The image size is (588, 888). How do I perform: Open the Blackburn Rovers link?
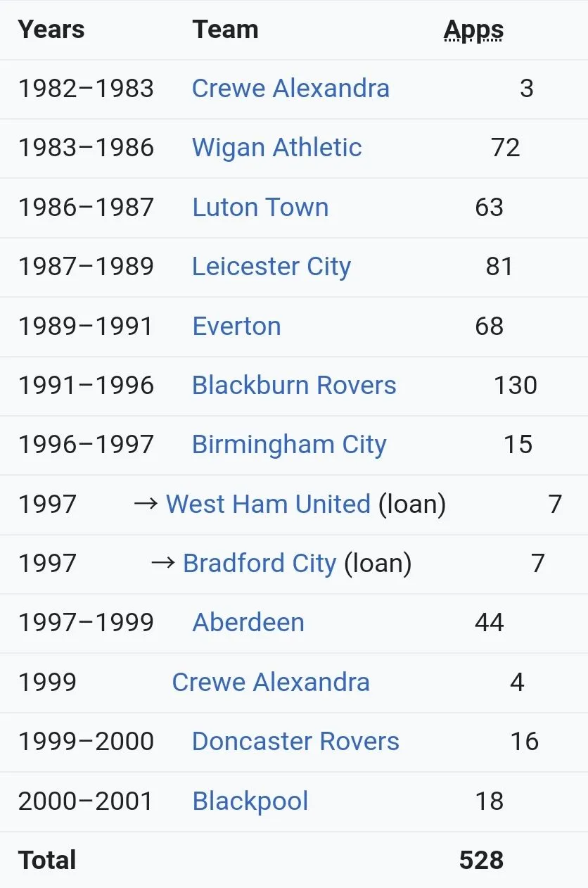[x=294, y=386]
